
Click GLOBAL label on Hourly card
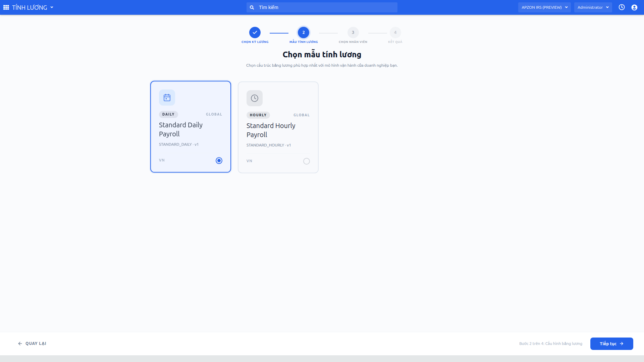click(x=302, y=115)
